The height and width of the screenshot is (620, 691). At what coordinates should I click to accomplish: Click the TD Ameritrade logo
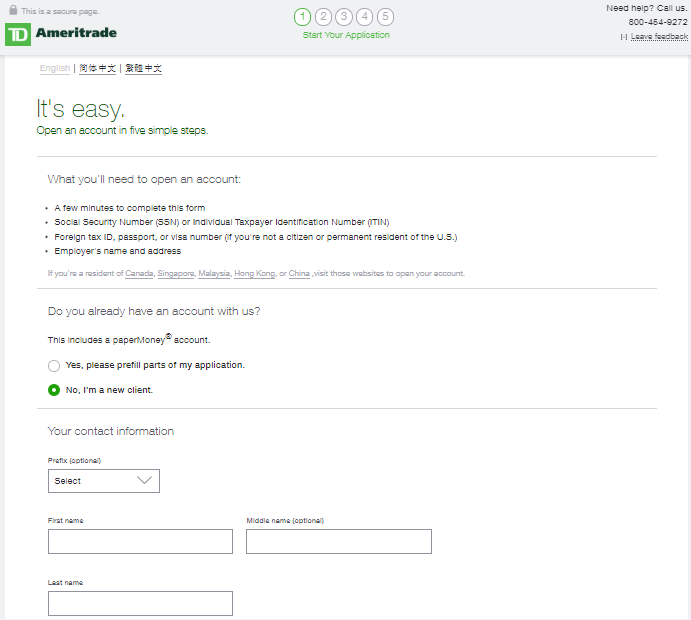click(61, 34)
